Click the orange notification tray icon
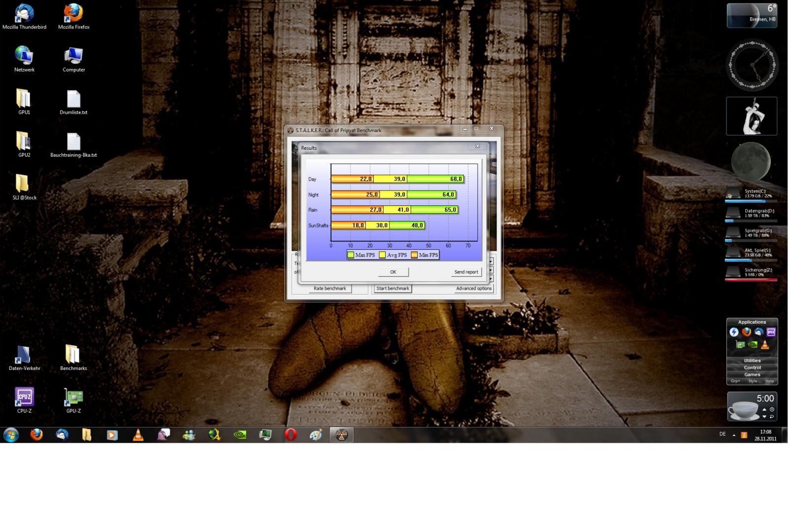This screenshot has width=788, height=532. pyautogui.click(x=744, y=435)
